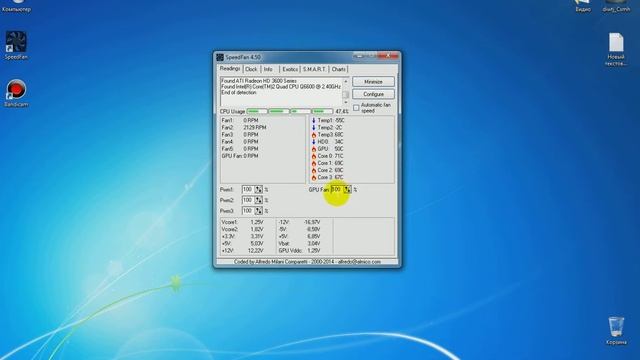Screen dimensions: 640x360
Task: Open the Recycle Bin desktop icon
Action: pyautogui.click(x=616, y=330)
